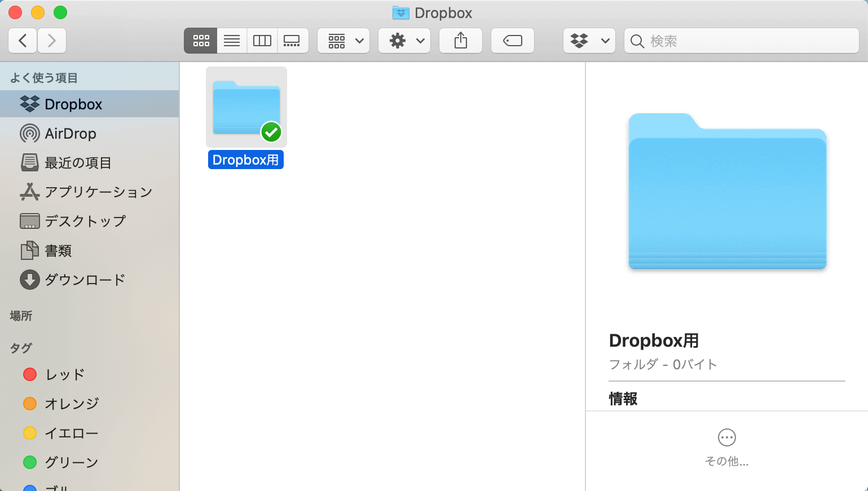Screen dimensions: 868x491
Task: Click the Dropbox sidebar icon
Action: [x=30, y=104]
